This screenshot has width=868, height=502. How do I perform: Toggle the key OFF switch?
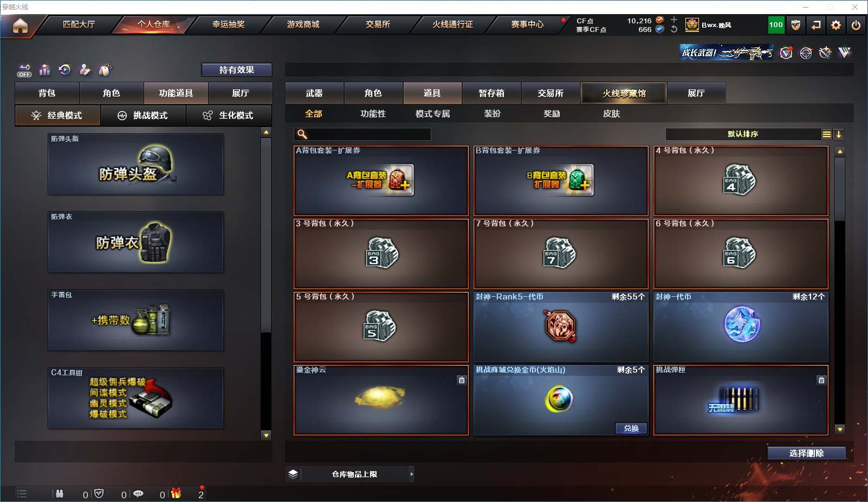pos(24,70)
